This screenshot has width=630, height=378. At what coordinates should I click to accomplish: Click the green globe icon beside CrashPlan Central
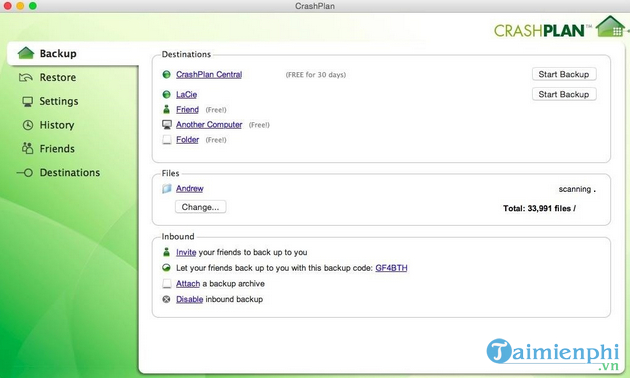pyautogui.click(x=166, y=74)
